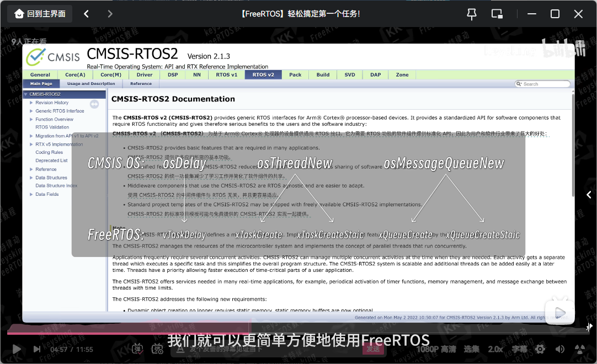Open the DSP tab
This screenshot has height=364, width=597.
[173, 74]
